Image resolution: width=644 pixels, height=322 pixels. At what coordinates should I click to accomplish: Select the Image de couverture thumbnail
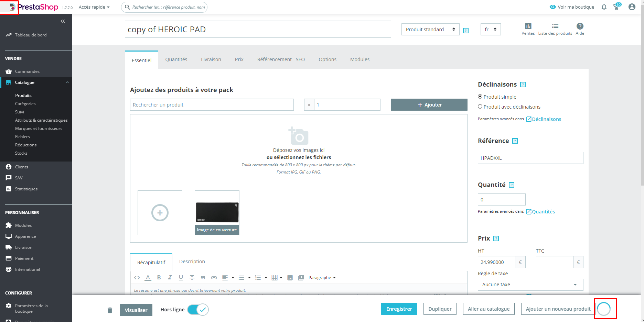coord(217,213)
